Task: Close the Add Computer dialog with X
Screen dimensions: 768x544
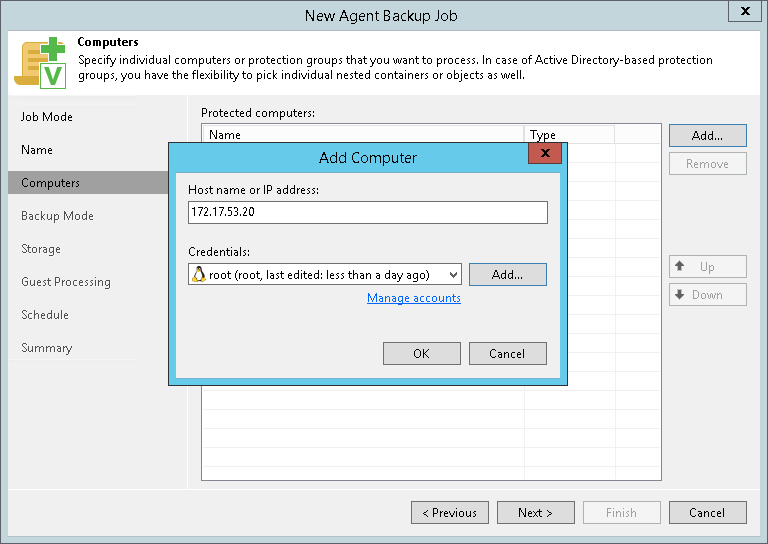Action: click(x=544, y=154)
